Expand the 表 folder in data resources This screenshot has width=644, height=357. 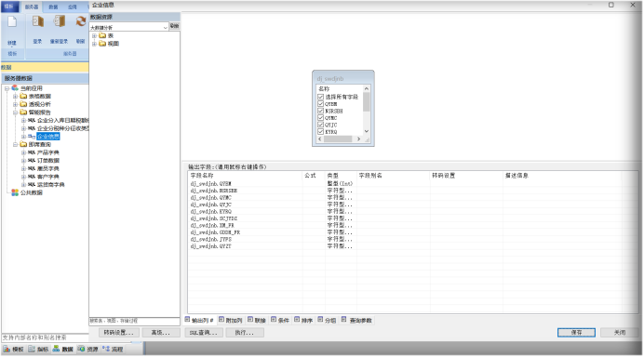click(95, 35)
